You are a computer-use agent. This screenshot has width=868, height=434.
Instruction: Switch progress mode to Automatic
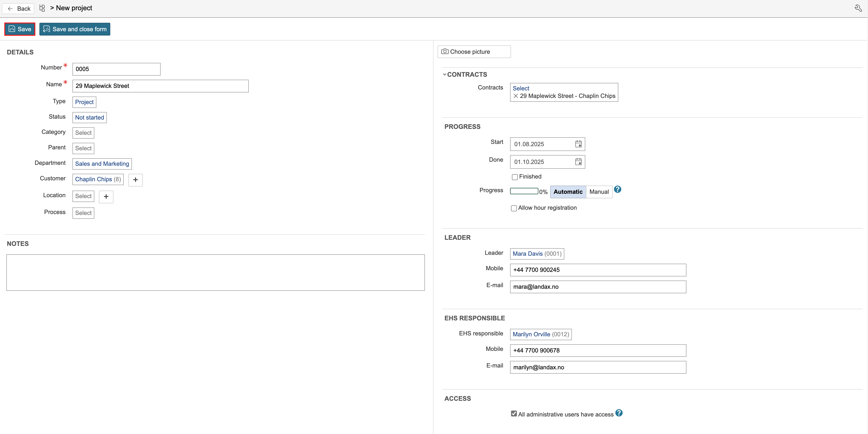[x=568, y=192]
